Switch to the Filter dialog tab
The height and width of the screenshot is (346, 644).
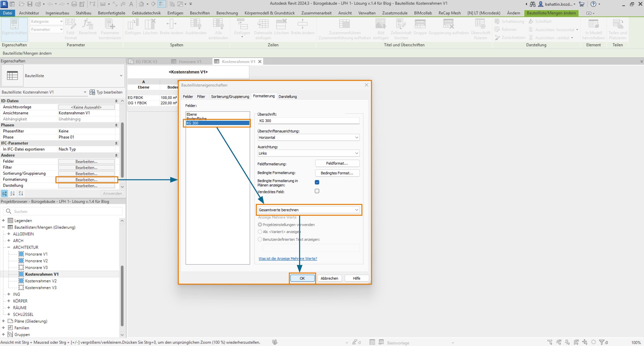[201, 97]
